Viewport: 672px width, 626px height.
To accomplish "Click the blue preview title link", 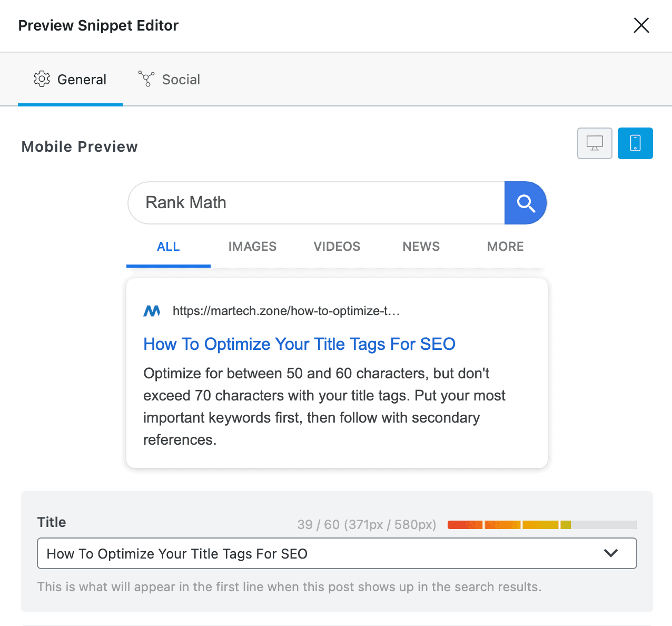I will [x=299, y=344].
